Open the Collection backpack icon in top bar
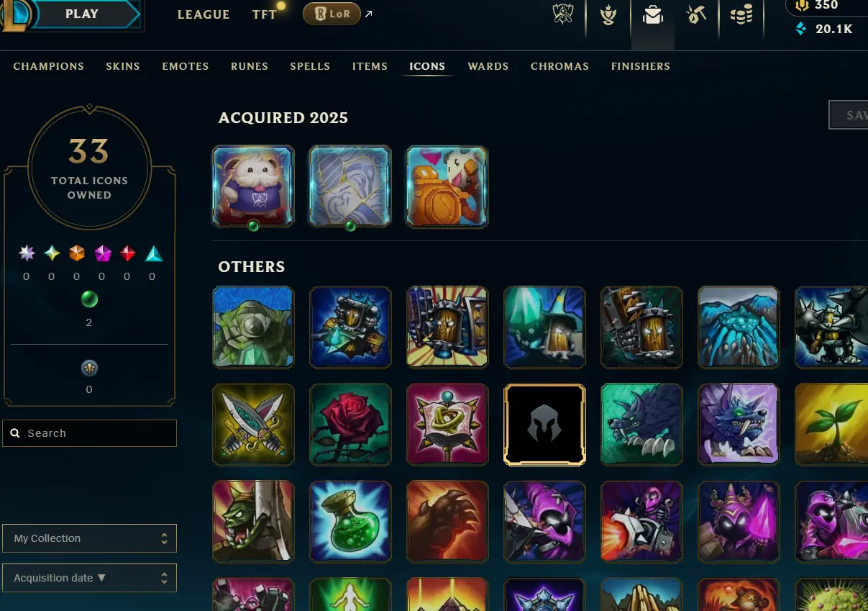This screenshot has width=868, height=611. [653, 14]
